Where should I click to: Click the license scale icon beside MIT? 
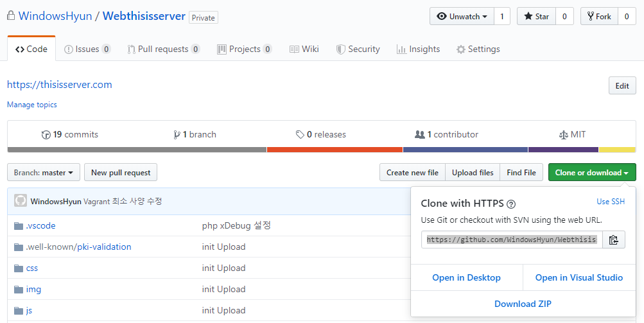(x=564, y=135)
